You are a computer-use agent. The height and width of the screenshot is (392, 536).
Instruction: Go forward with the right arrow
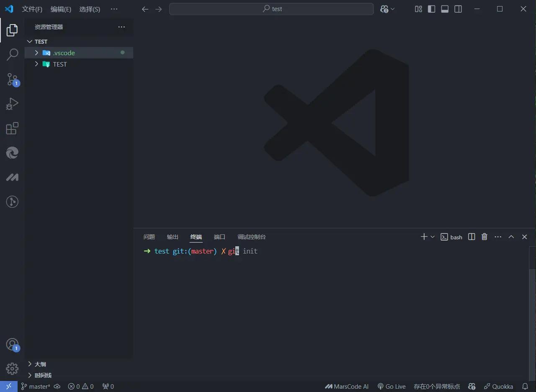tap(159, 9)
